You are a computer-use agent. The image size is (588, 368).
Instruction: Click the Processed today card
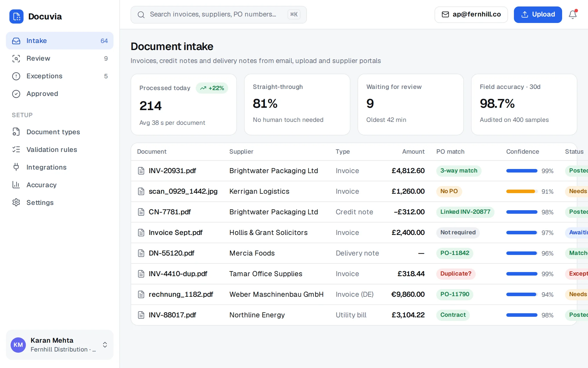coord(184,105)
